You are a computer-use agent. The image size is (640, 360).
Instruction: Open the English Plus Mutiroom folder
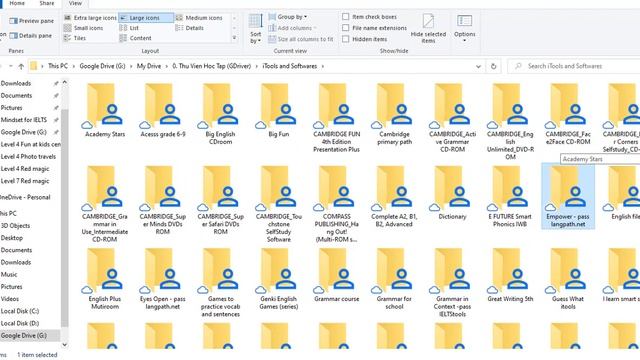tap(104, 278)
